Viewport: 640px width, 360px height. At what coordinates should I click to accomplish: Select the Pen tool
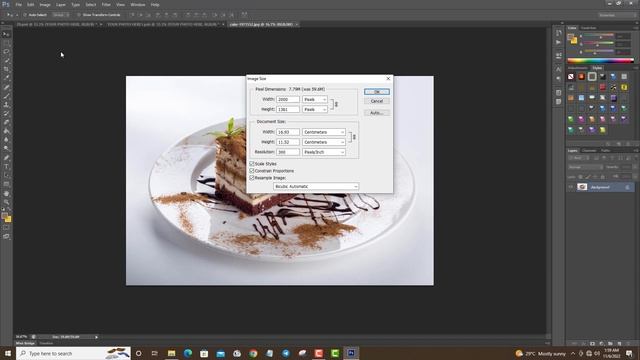6,158
